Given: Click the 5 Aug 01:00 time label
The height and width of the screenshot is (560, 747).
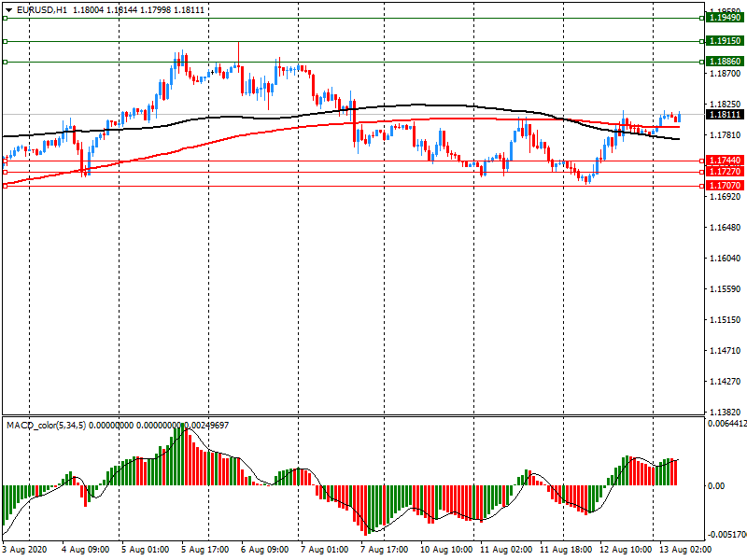Looking at the screenshot, I should click(x=145, y=550).
